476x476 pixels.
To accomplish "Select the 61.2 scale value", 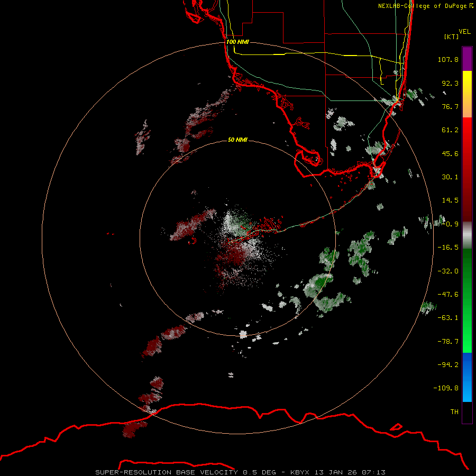I will point(450,130).
